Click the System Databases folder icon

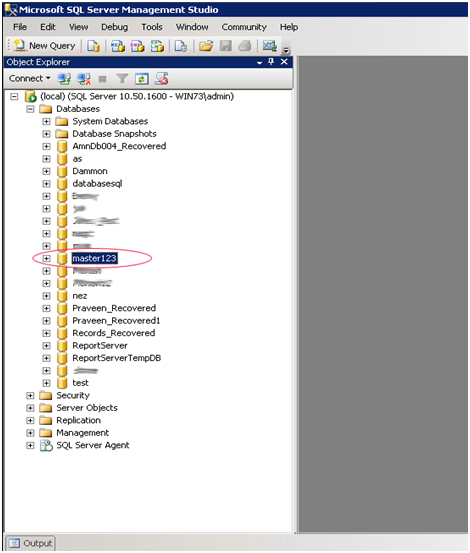[62, 122]
